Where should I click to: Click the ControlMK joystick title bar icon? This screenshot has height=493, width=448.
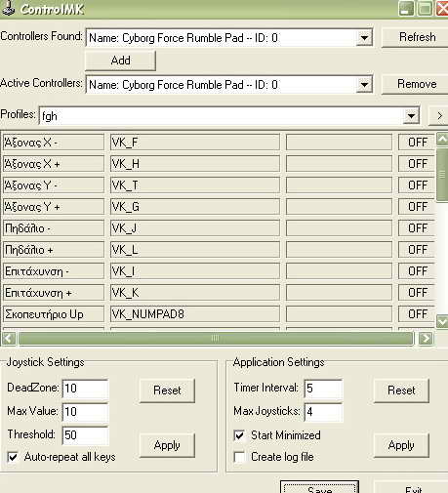8,9
